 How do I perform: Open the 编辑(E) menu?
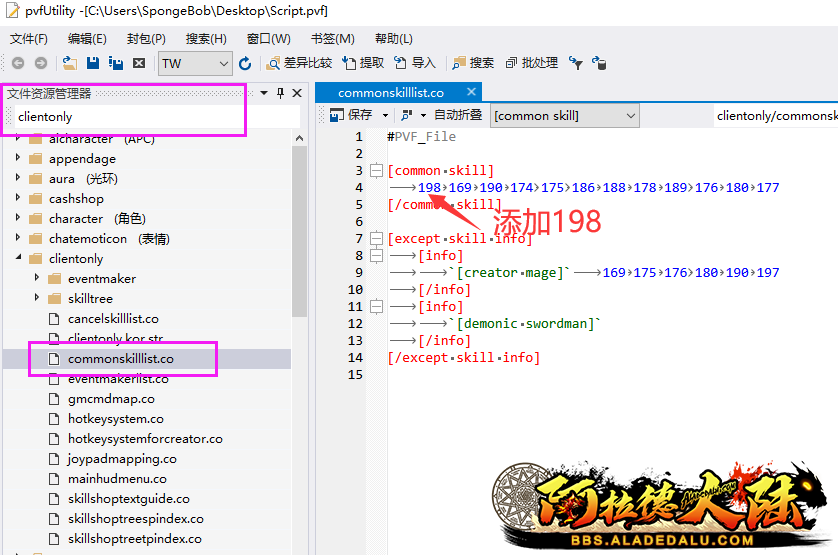[x=87, y=39]
